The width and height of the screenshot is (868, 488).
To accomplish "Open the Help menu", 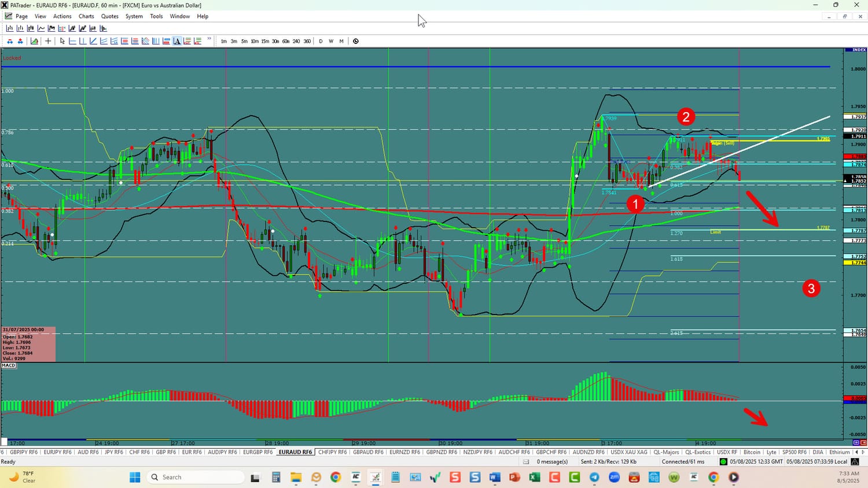I will tap(203, 16).
